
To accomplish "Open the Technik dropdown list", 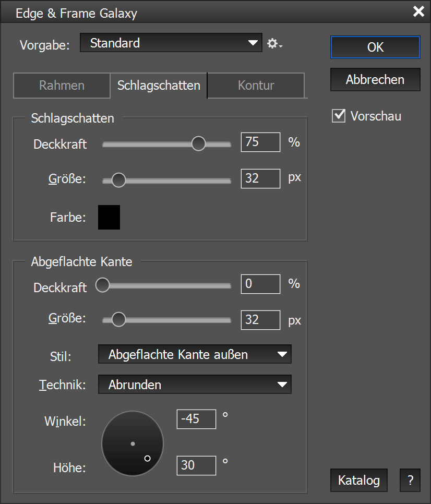I will [195, 385].
